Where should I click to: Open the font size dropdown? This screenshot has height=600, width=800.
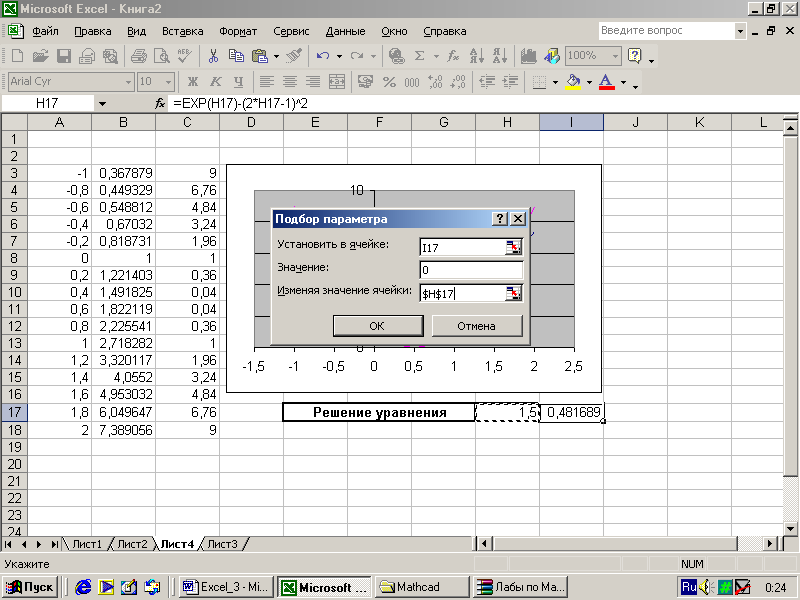pyautogui.click(x=169, y=82)
